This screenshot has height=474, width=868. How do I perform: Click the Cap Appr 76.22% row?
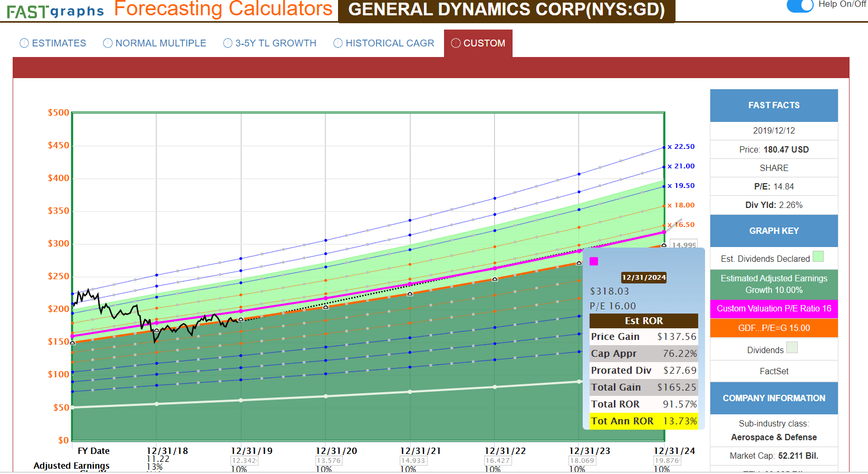coord(644,353)
